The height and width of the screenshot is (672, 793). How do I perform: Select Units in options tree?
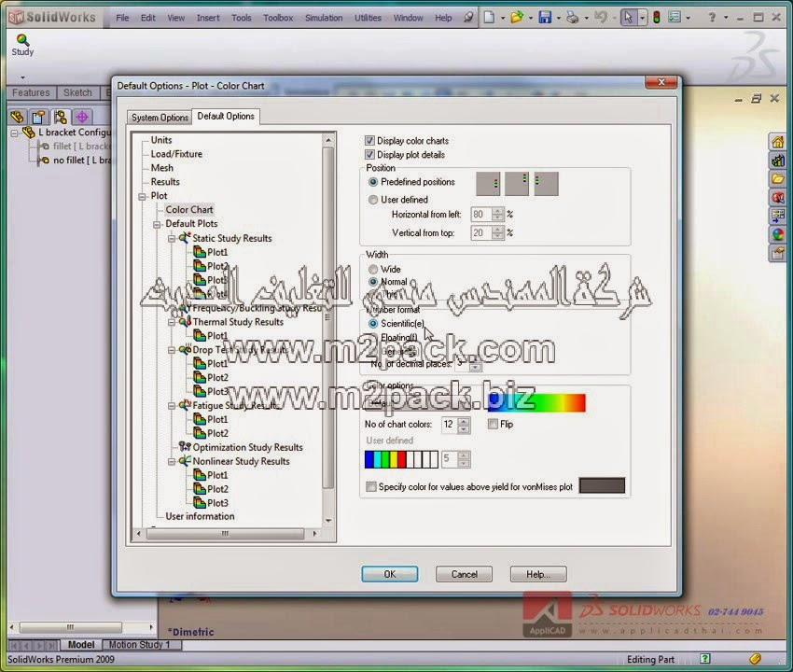161,140
